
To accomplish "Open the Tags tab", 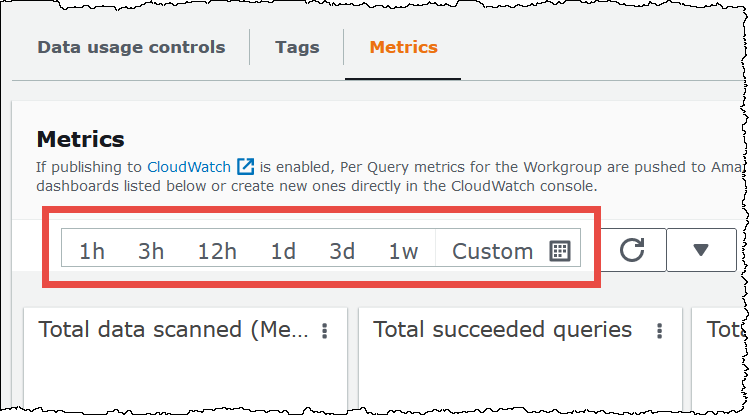I will click(296, 47).
